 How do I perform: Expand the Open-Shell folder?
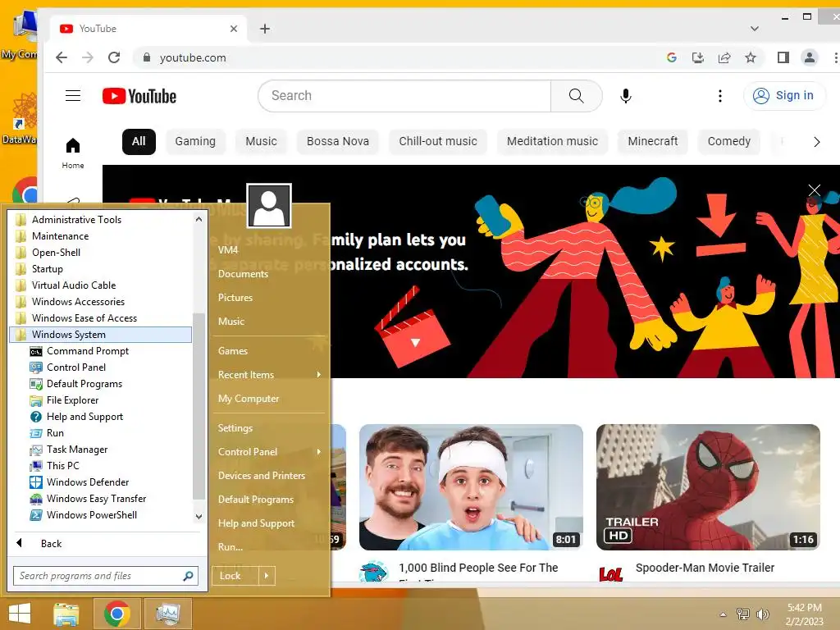point(56,253)
